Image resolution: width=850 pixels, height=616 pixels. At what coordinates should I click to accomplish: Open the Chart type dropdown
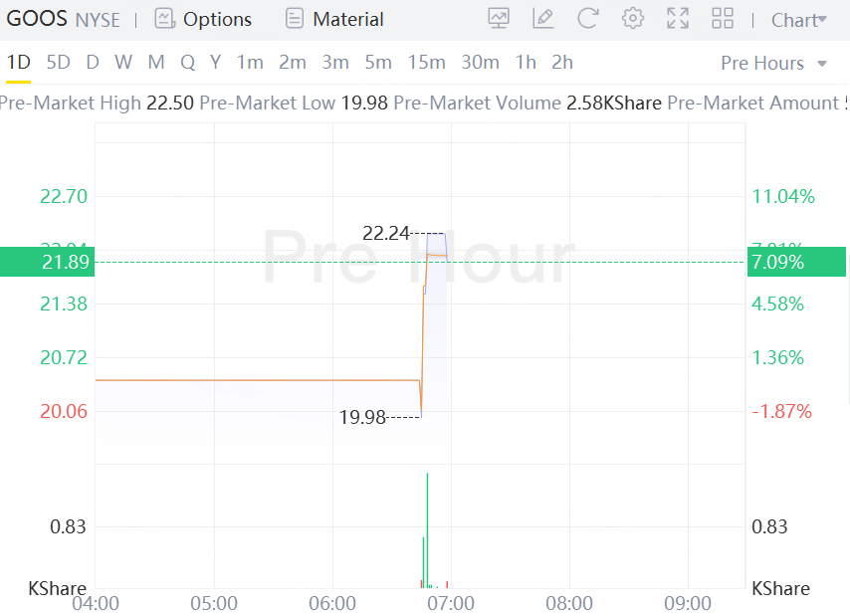pos(799,20)
